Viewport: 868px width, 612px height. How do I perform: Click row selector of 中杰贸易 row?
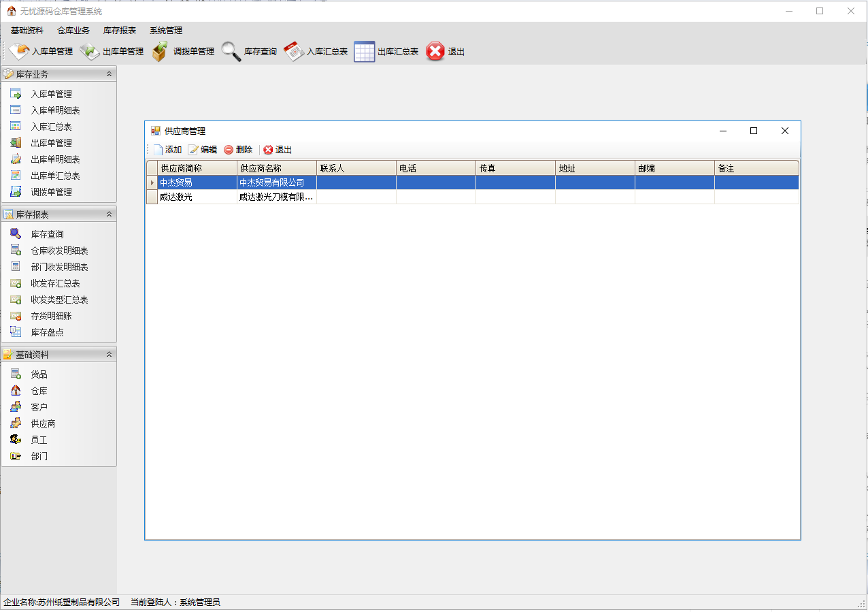[152, 182]
